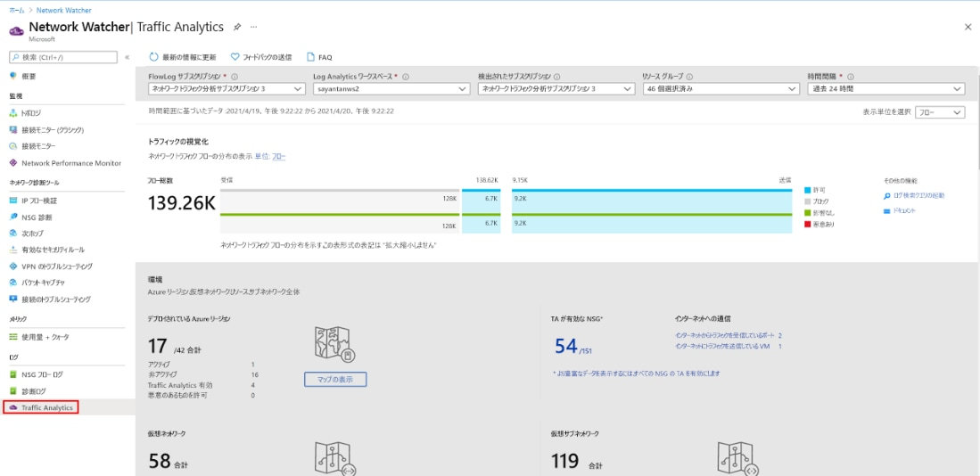
Task: Click info icon next to FlowLog サブスクリプション
Action: click(x=235, y=77)
